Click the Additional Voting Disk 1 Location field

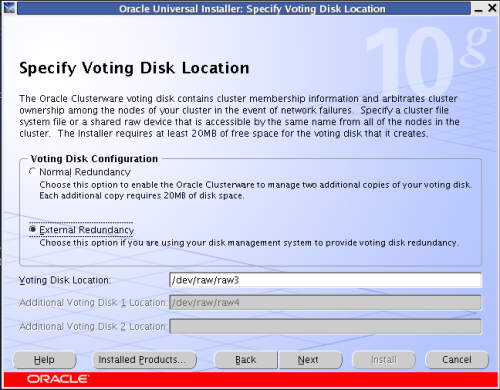(325, 303)
